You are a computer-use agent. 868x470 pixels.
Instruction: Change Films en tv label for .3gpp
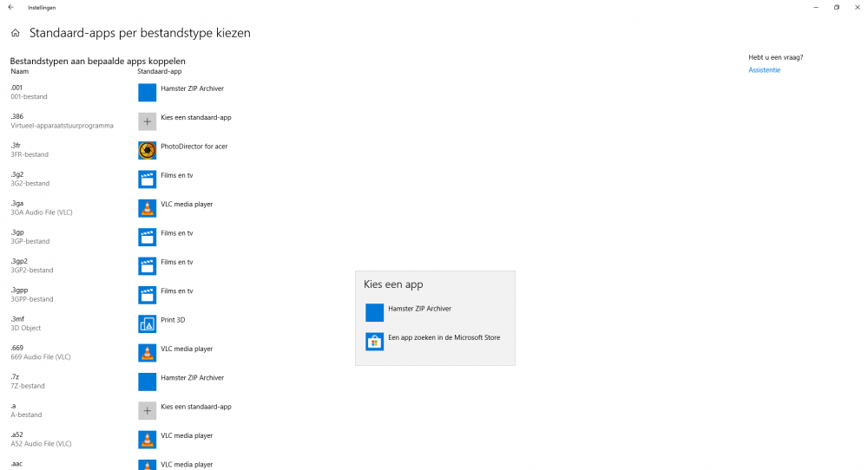tap(176, 290)
